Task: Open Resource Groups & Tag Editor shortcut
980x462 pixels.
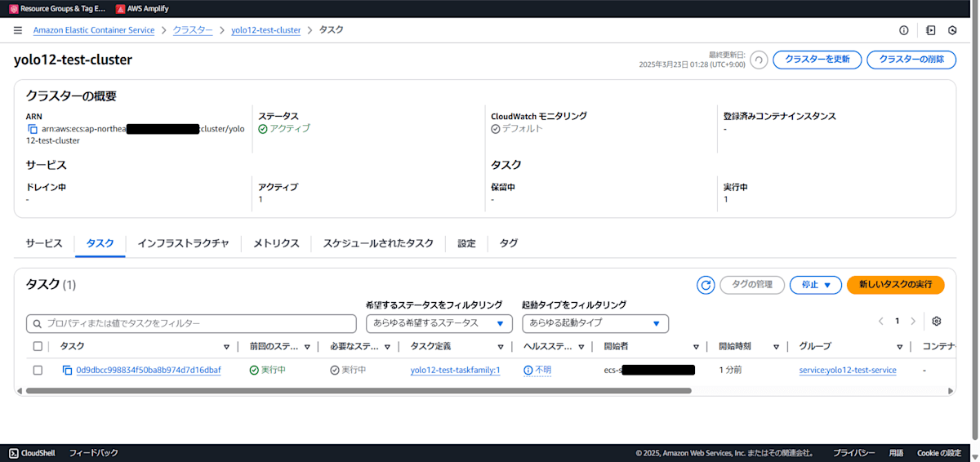Action: coord(56,8)
